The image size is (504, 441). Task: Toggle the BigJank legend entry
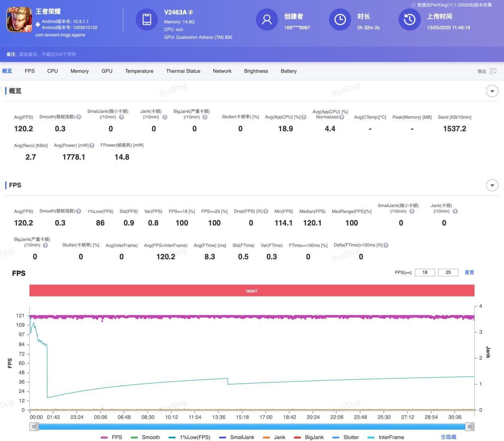[309, 437]
